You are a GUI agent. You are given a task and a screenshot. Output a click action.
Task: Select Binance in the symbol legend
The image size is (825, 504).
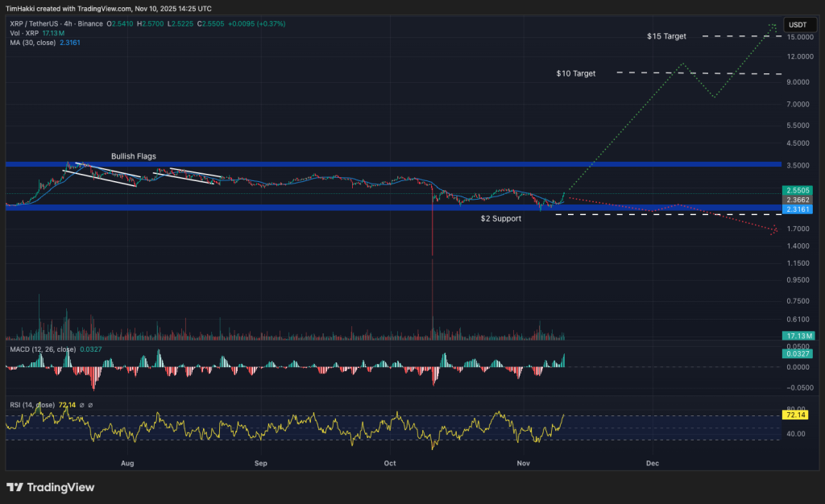click(x=91, y=25)
